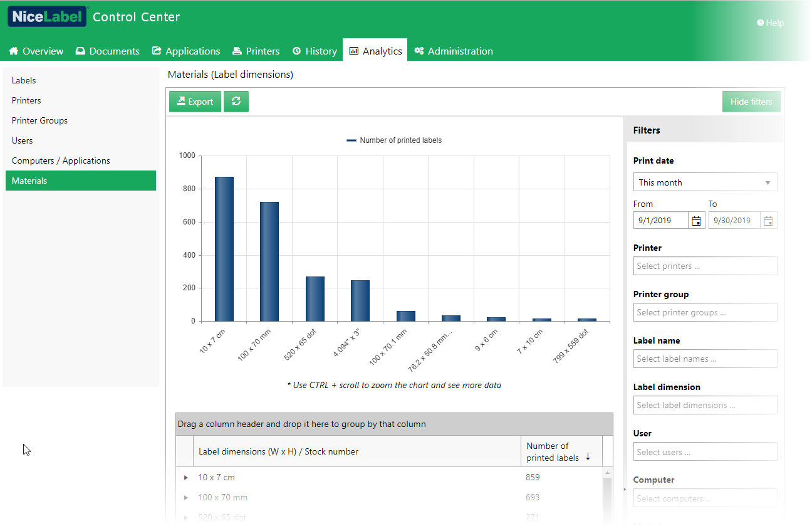Click the 693 table value

pyautogui.click(x=533, y=497)
